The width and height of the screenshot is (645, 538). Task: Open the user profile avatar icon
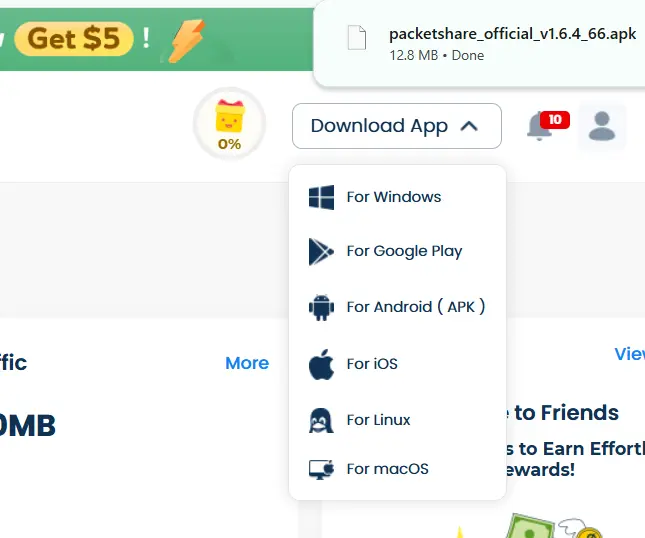coord(602,126)
